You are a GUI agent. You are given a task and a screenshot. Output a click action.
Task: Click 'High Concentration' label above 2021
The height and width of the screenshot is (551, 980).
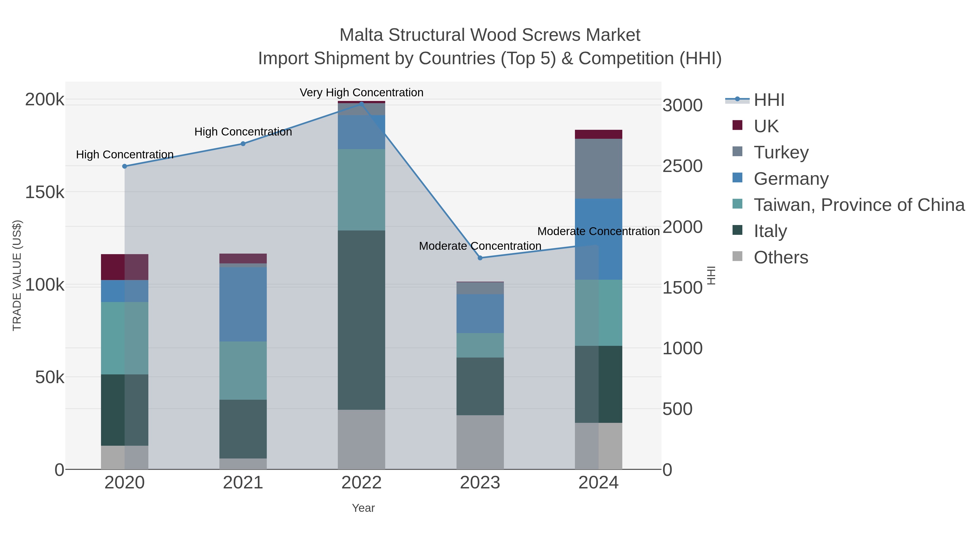coord(243,132)
